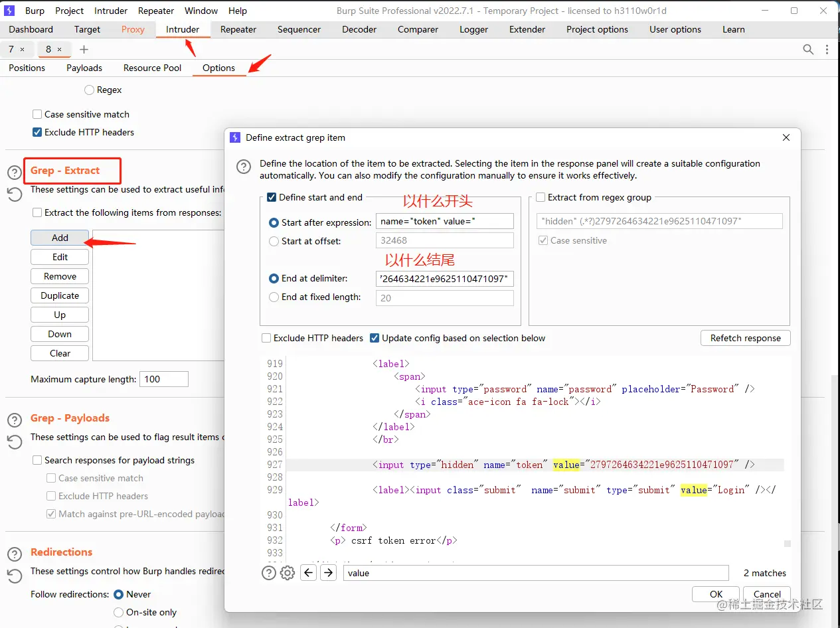Open the Intruder menu in menu bar
The width and height of the screenshot is (840, 628).
click(x=111, y=11)
